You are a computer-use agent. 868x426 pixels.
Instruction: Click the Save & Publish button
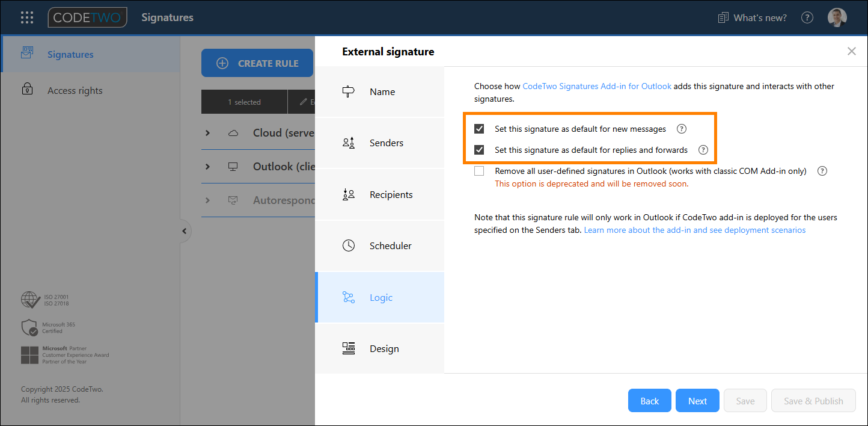pyautogui.click(x=813, y=401)
